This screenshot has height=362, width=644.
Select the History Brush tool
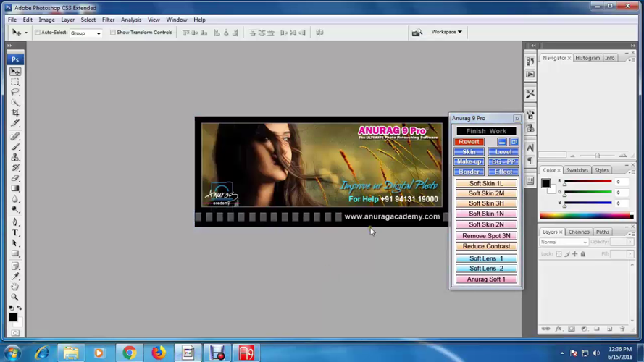(15, 167)
